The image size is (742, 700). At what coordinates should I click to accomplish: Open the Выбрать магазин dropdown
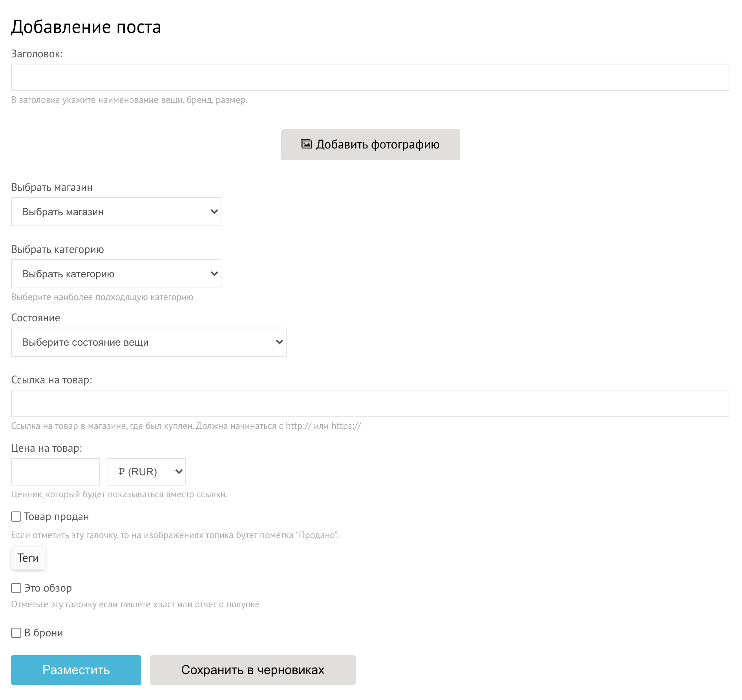tap(116, 212)
